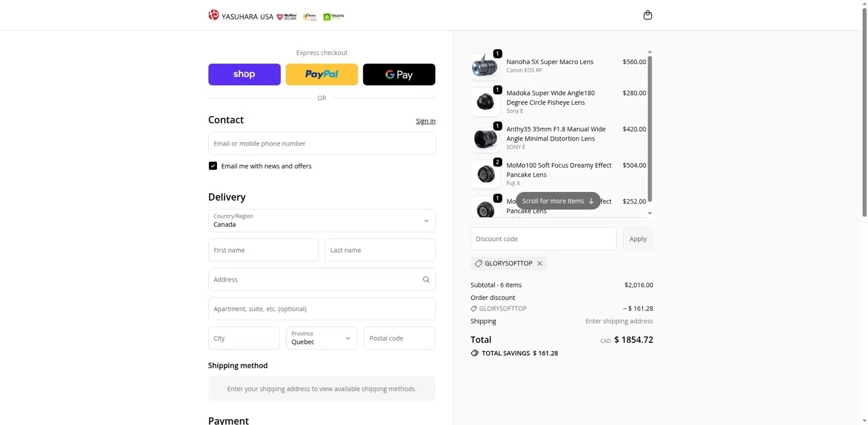
Task: Choose PayPal express checkout
Action: (322, 75)
